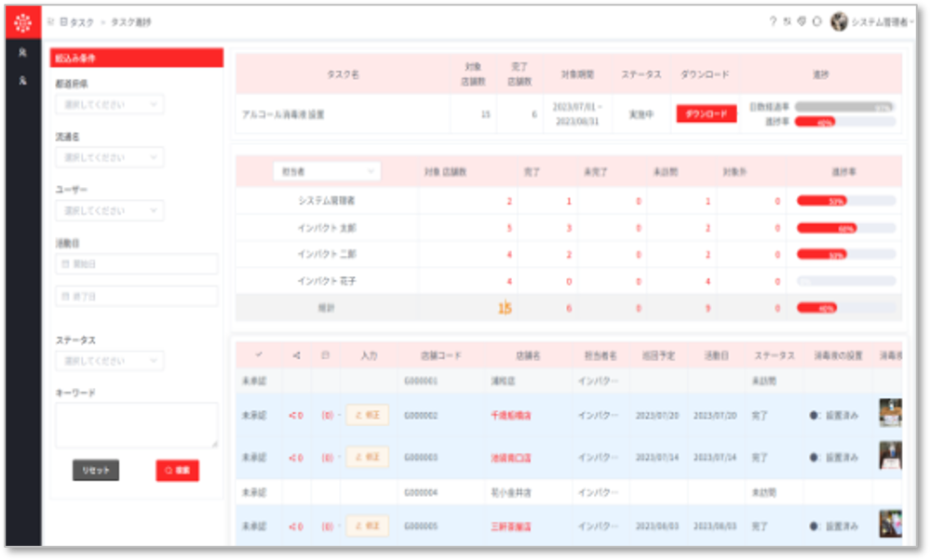Click the アルコール消毒液 設置 task name
Viewport: 930px width, 560px height.
[283, 114]
